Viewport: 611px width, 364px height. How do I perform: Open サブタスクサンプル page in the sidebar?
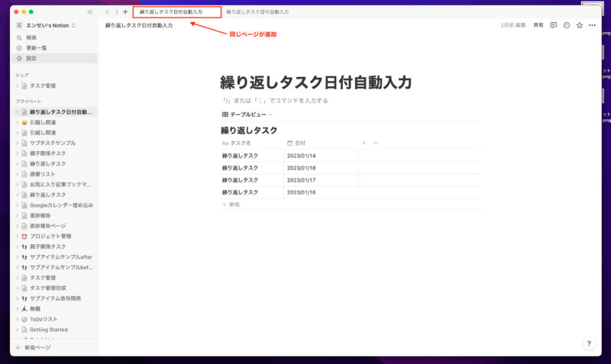[x=54, y=143]
